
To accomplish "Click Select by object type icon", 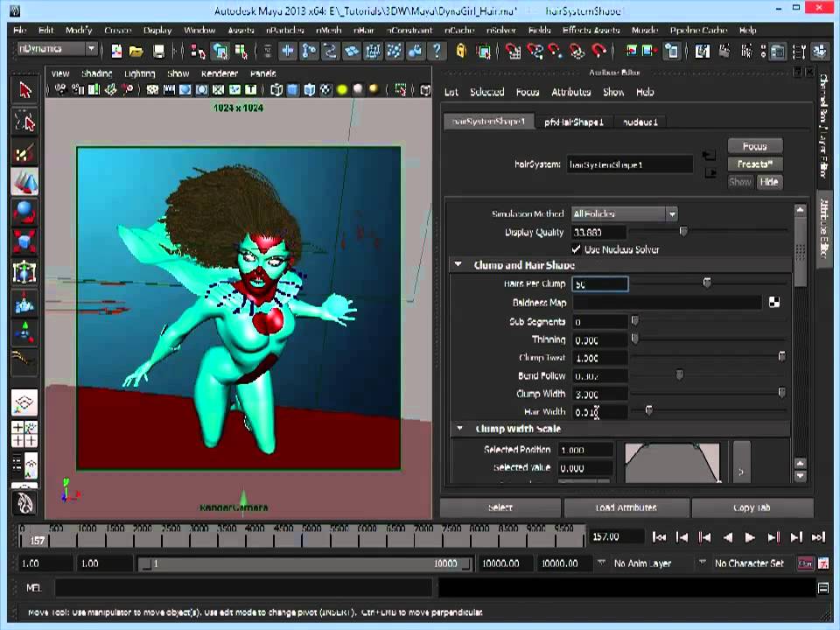I will [x=220, y=52].
